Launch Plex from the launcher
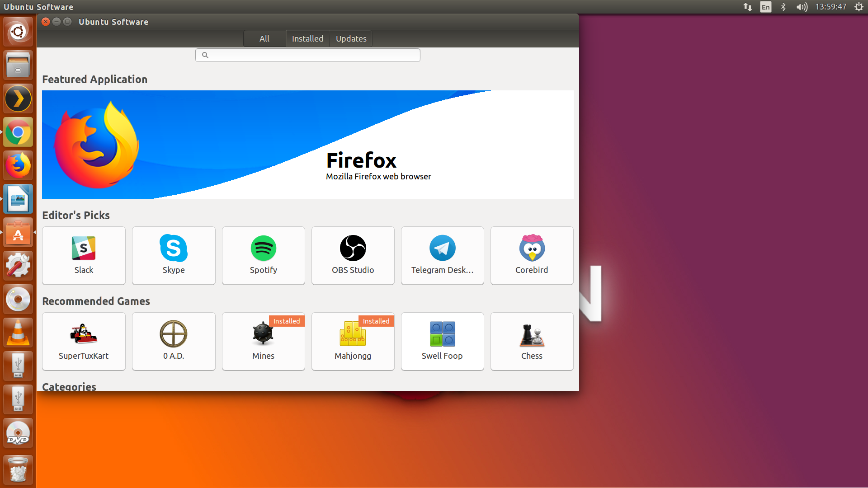This screenshot has height=488, width=868. pos(18,99)
